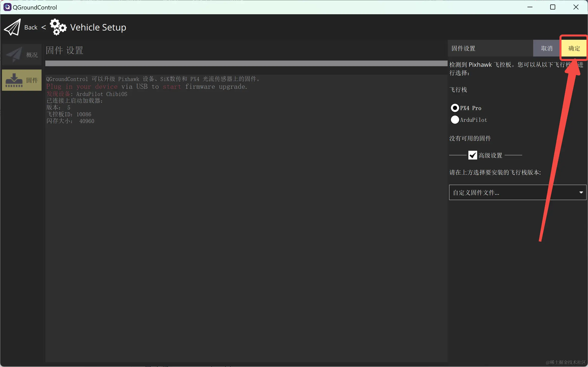The width and height of the screenshot is (588, 367).
Task: Minimize the QGroundControl window
Action: pos(530,7)
